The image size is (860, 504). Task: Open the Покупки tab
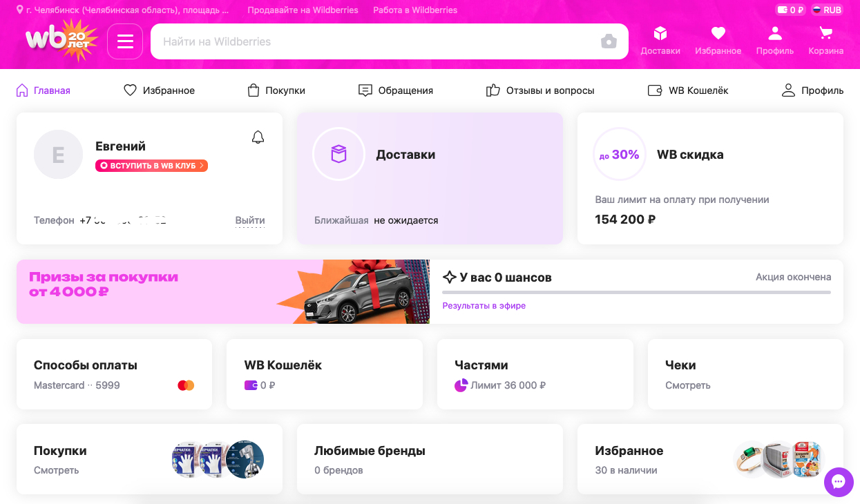(x=276, y=90)
